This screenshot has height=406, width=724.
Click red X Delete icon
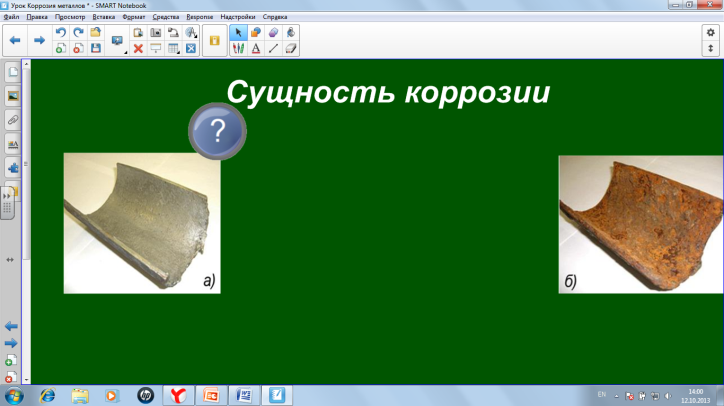(x=138, y=48)
